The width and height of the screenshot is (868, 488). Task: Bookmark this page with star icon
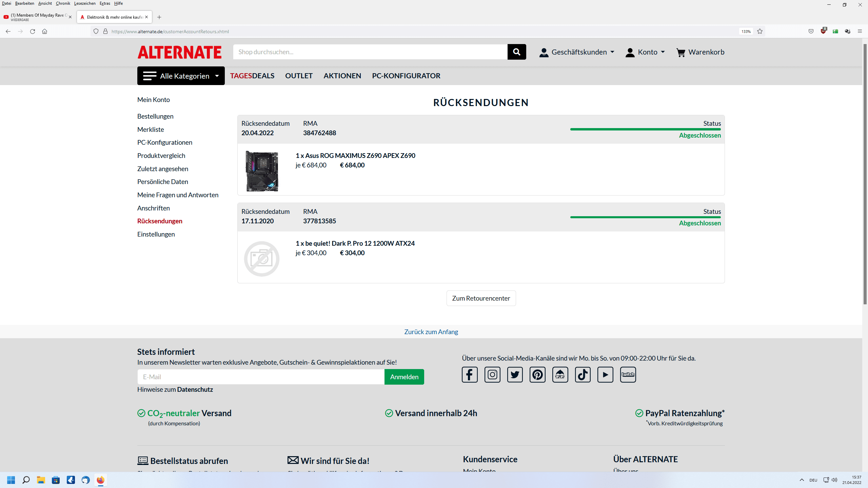[760, 32]
